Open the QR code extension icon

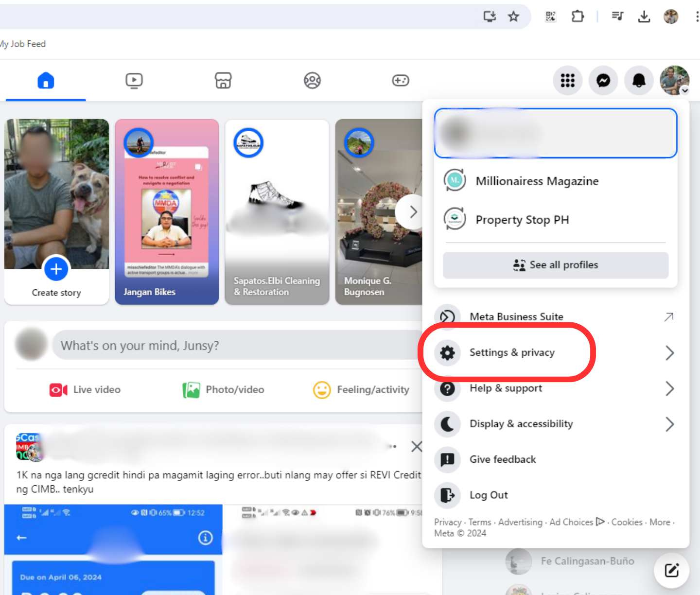click(x=550, y=17)
